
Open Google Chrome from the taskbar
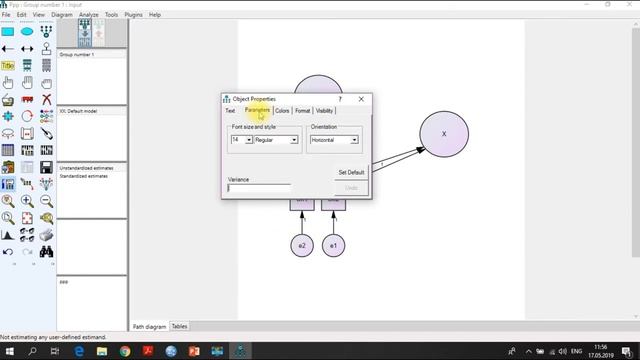[125, 351]
